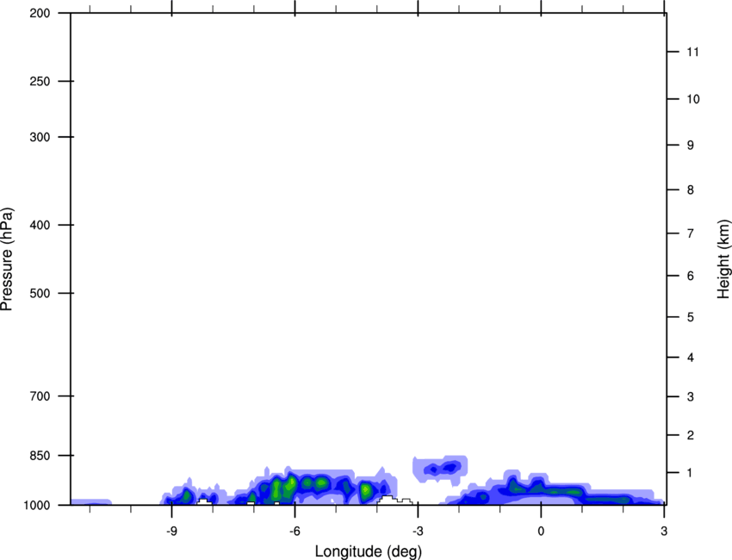Click the 3 longitude tick label
The height and width of the screenshot is (560, 732).
(x=664, y=531)
